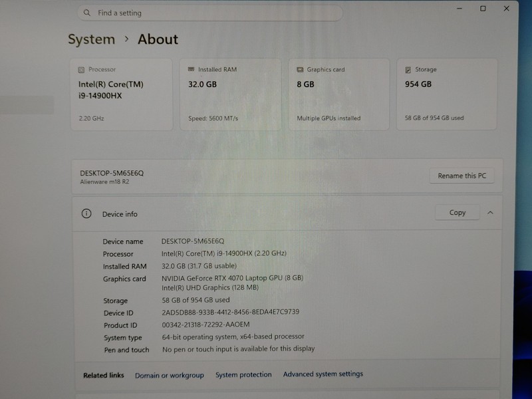Click 'Intel(R) UHD Graphics (128 MB)' line
Screen dimensions: 532x399
point(210,288)
